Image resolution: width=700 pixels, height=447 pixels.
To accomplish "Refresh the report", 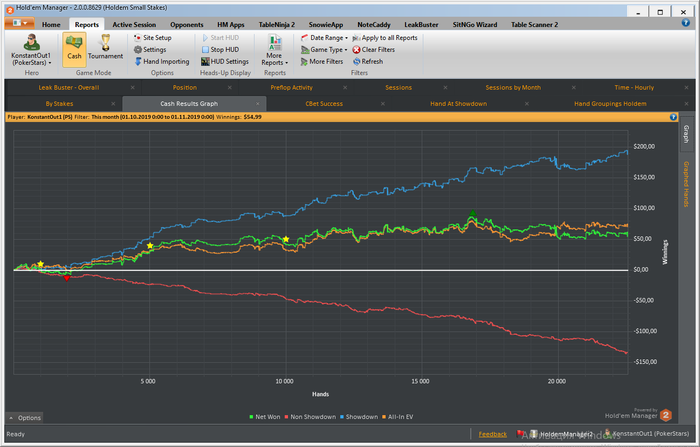I will [x=368, y=62].
